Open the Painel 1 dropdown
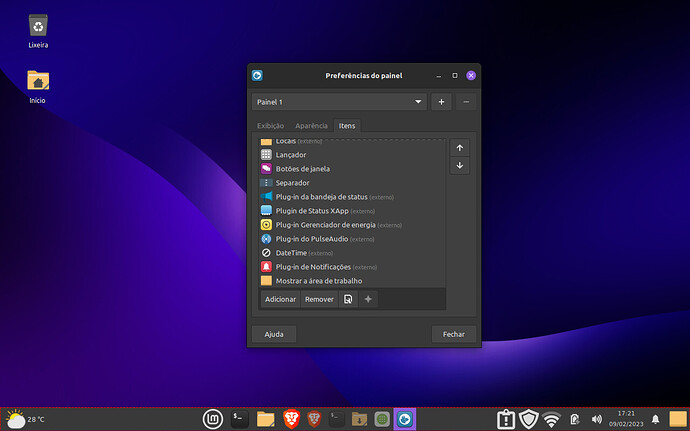690x431 pixels. pos(339,102)
